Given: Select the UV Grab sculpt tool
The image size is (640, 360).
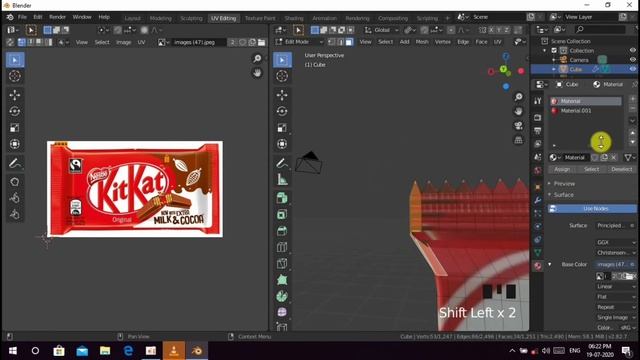Looking at the screenshot, I should 15,182.
